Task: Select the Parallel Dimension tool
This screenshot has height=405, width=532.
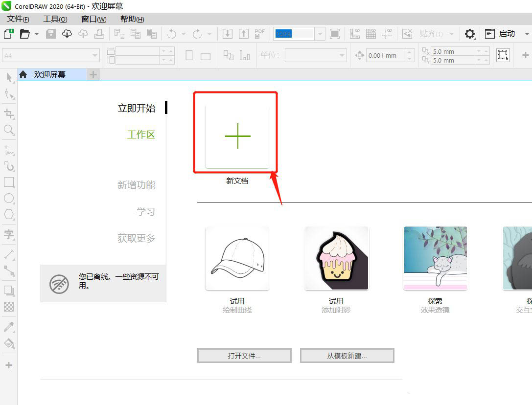Action: [x=9, y=254]
